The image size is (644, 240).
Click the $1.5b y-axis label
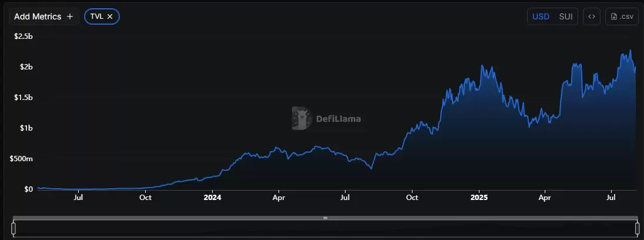pyautogui.click(x=24, y=98)
